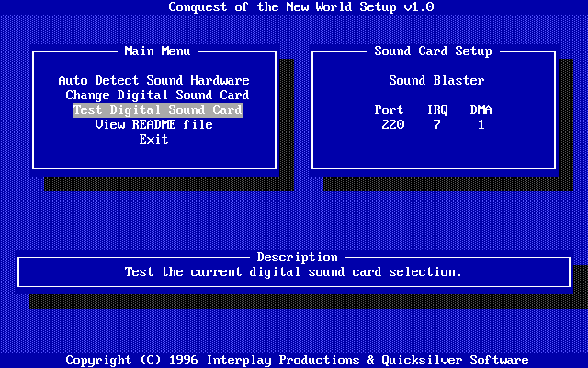Screen dimensions: 588x368
Task: Click the IRQ value 7
Action: click(437, 124)
